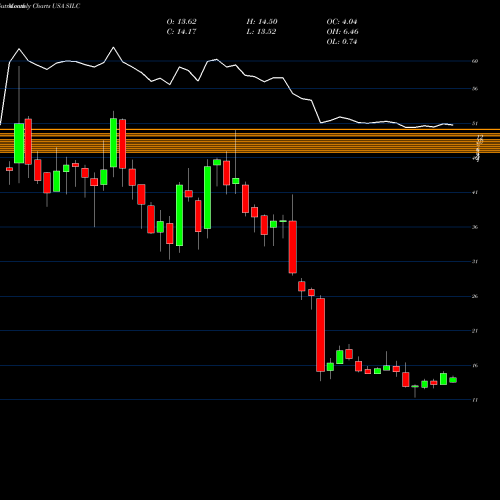Click the last green candle at the chart's right end
The width and height of the screenshot is (500, 500).
coord(453,380)
